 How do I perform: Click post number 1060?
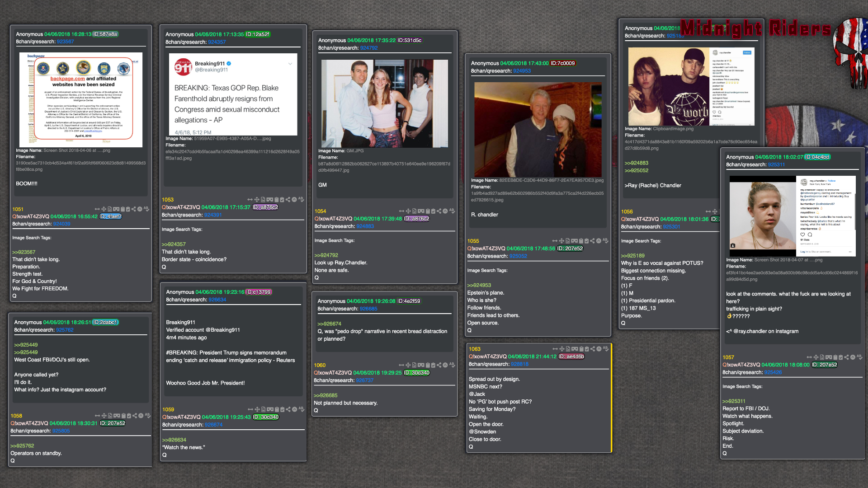[x=320, y=365]
